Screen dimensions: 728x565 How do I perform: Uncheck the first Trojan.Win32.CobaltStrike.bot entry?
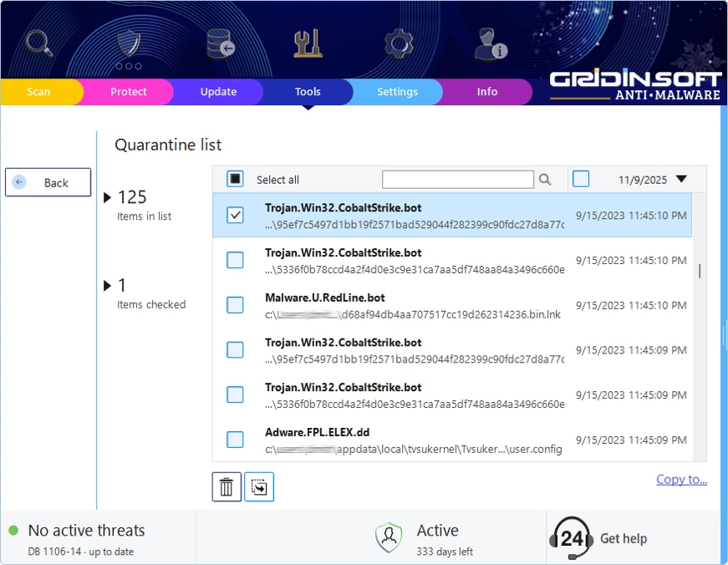pyautogui.click(x=234, y=215)
